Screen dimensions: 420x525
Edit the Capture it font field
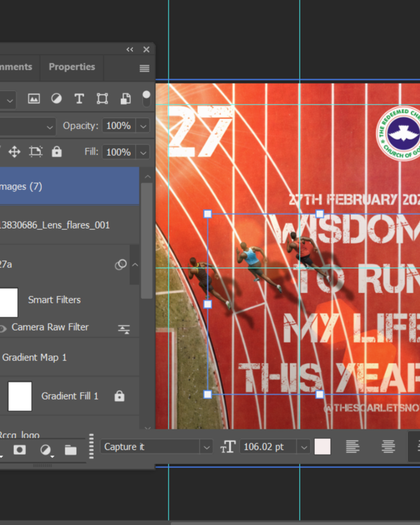(x=150, y=446)
